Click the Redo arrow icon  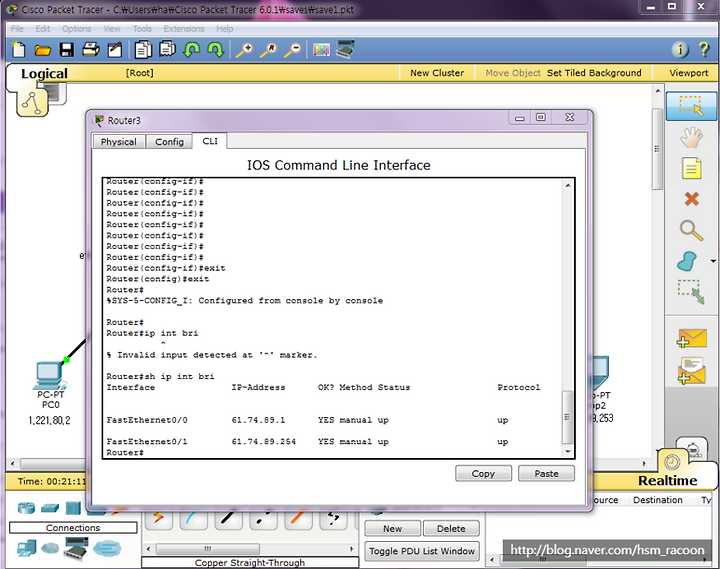coord(215,49)
